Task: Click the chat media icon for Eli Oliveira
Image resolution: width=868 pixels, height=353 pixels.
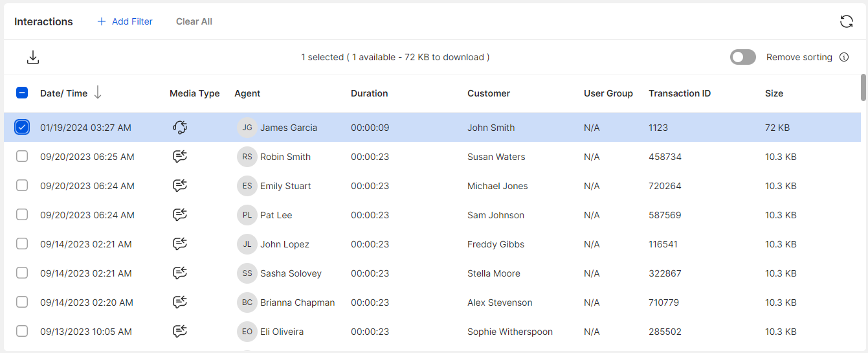Action: tap(180, 332)
